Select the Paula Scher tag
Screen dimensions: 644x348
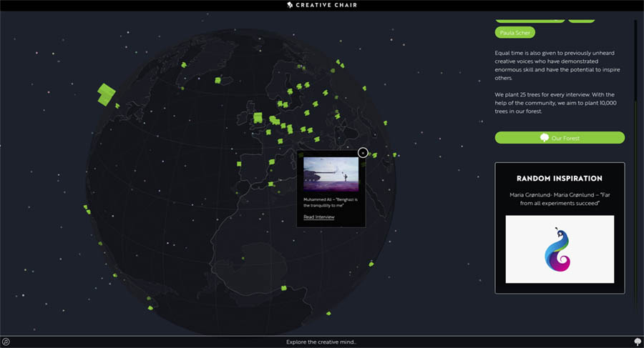click(515, 32)
